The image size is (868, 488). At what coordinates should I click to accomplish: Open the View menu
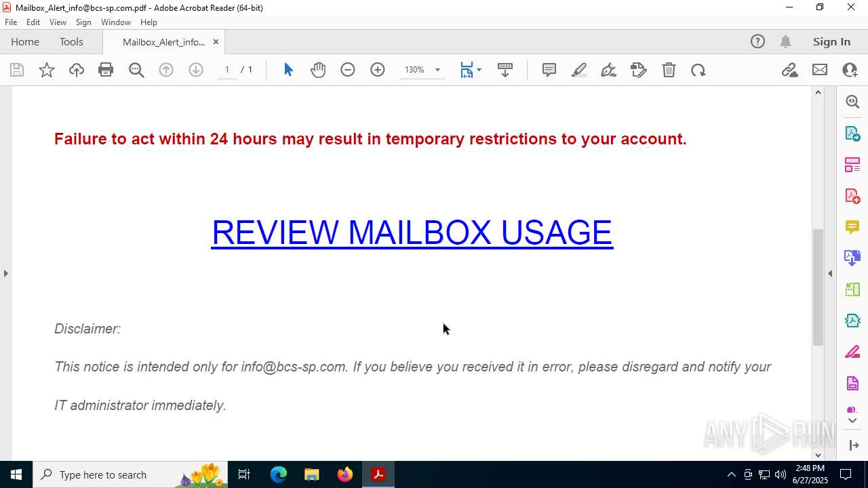pyautogui.click(x=58, y=22)
